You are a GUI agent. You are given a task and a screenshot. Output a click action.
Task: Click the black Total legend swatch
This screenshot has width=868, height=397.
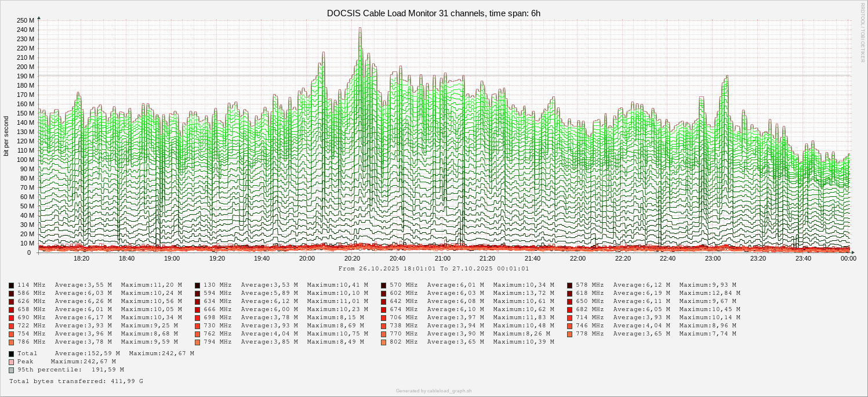coord(12,353)
